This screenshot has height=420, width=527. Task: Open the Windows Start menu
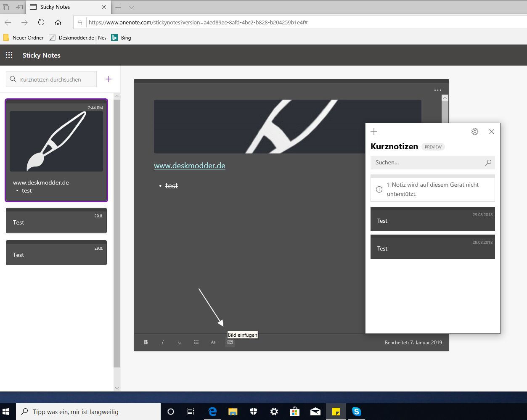pyautogui.click(x=6, y=412)
